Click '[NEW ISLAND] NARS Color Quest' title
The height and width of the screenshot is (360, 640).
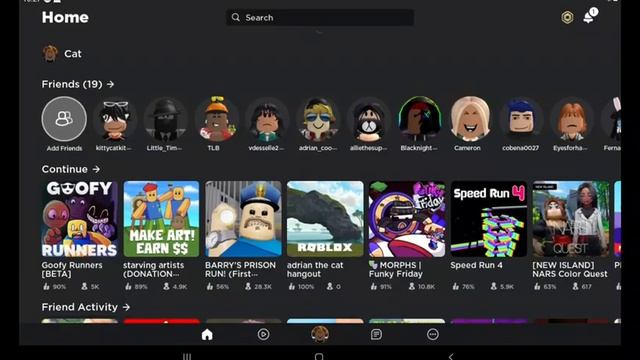point(570,269)
